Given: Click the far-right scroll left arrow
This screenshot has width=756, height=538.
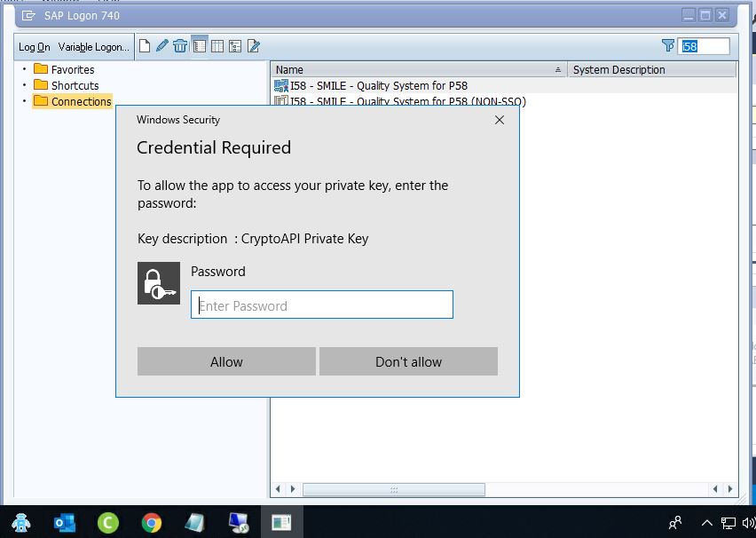Looking at the screenshot, I should [715, 489].
